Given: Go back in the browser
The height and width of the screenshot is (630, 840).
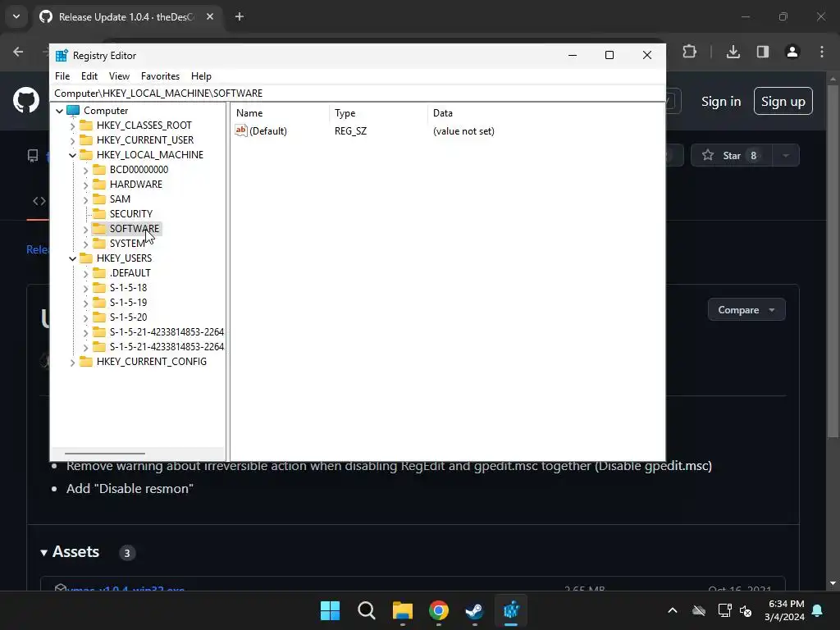Looking at the screenshot, I should tap(18, 52).
